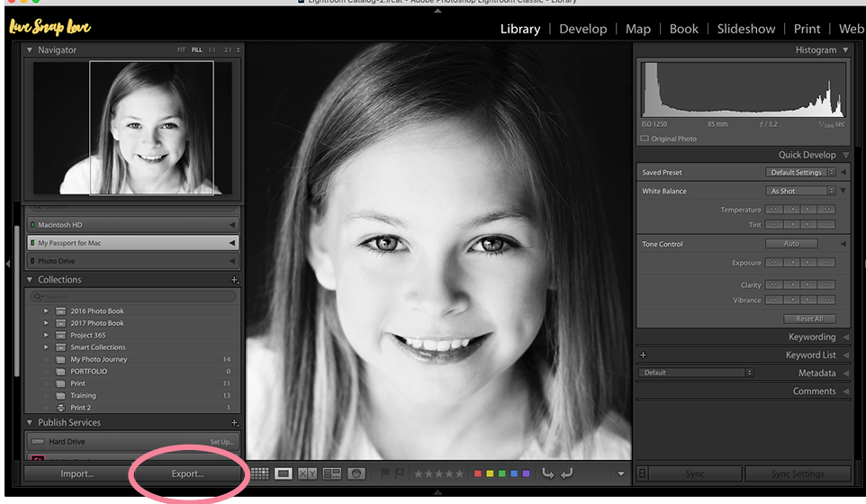866x504 pixels.
Task: Apply yellow color label
Action: point(490,473)
